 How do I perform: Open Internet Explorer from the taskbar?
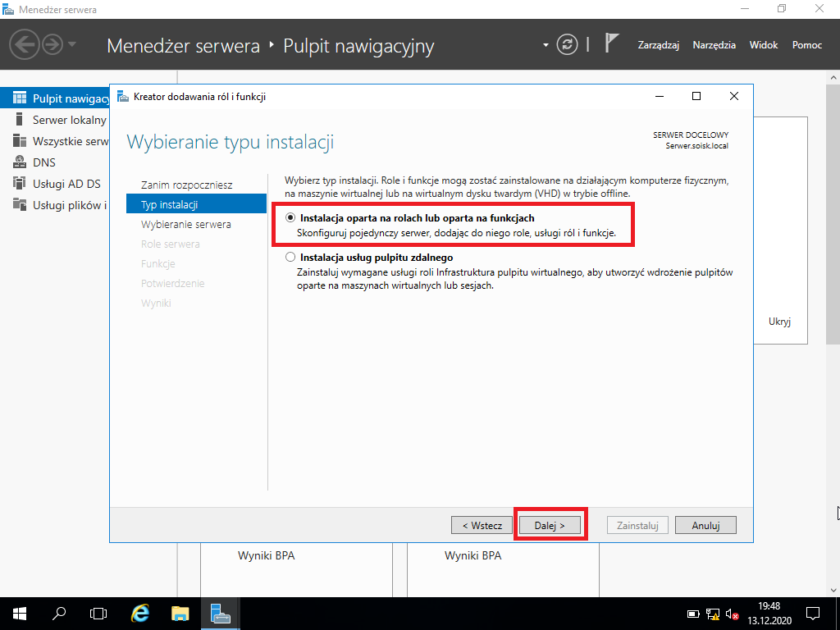pos(140,614)
